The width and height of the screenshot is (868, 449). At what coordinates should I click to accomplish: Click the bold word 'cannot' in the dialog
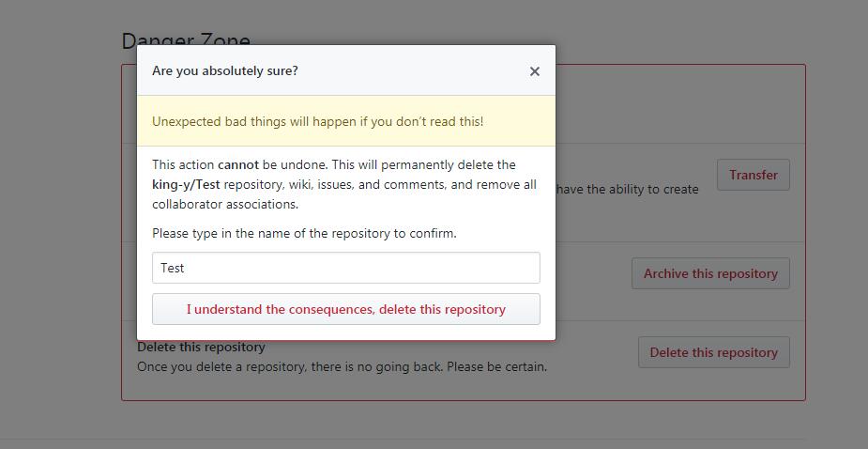coord(237,164)
